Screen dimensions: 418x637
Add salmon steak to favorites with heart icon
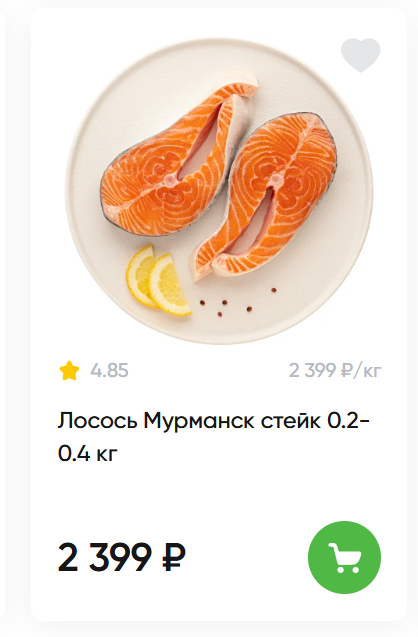click(360, 55)
